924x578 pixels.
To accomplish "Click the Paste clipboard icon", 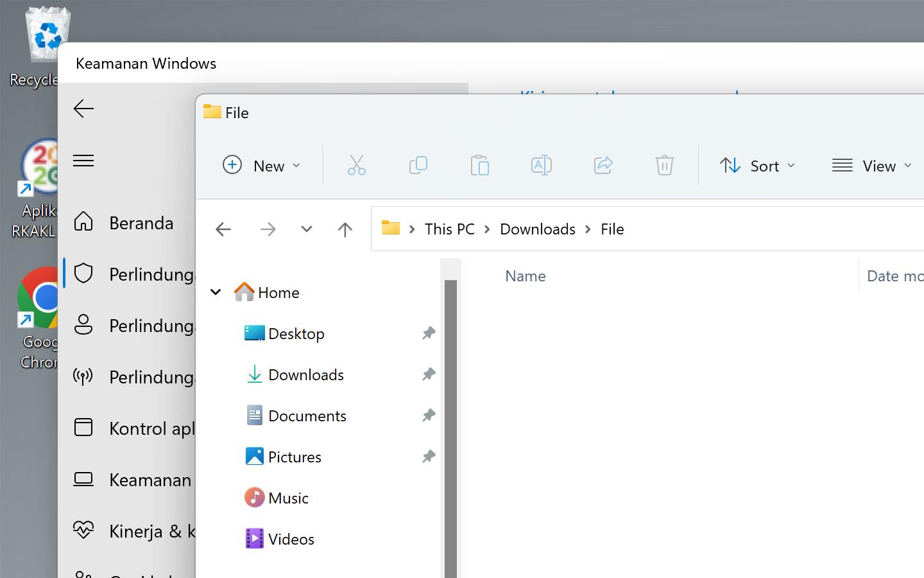I will click(x=479, y=165).
